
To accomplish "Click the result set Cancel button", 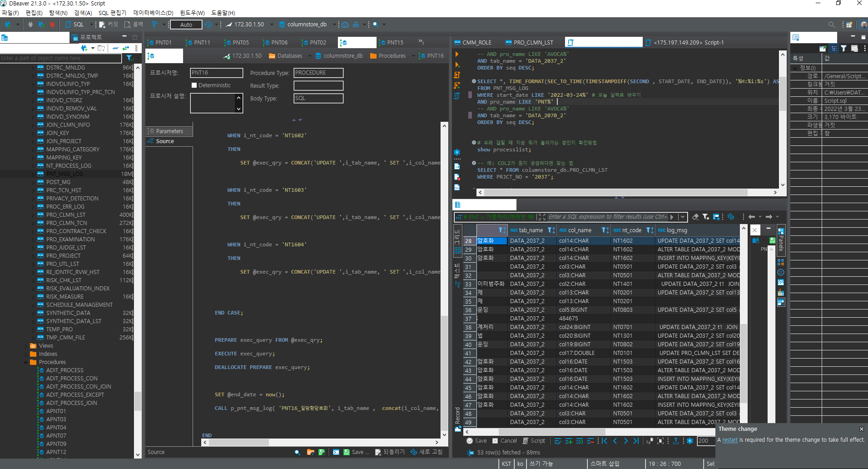I will [504, 441].
